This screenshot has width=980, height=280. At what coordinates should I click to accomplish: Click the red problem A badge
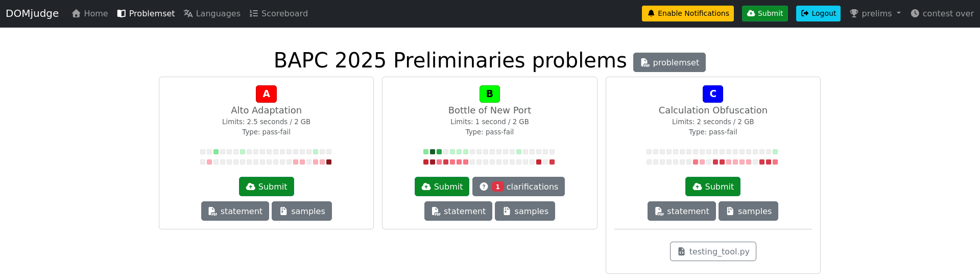(x=266, y=94)
